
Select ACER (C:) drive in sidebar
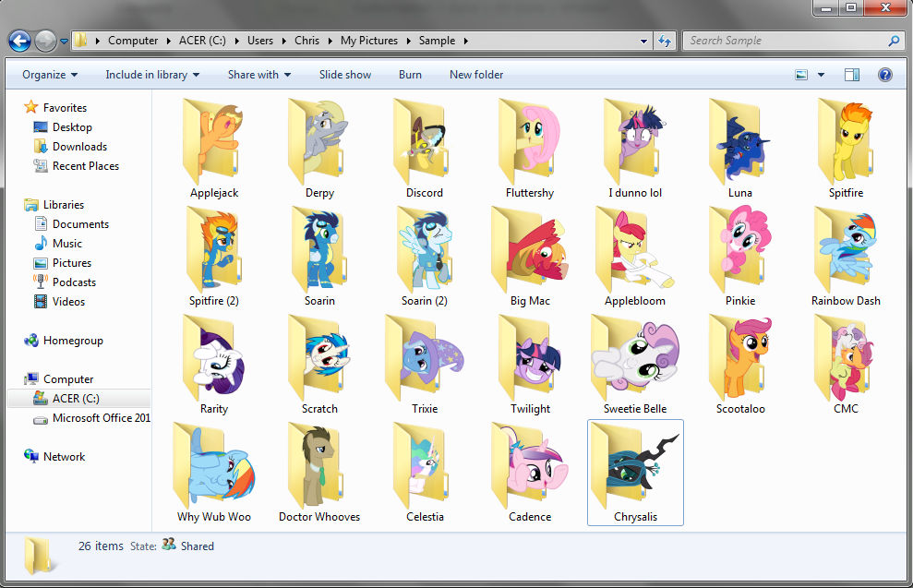tap(78, 398)
